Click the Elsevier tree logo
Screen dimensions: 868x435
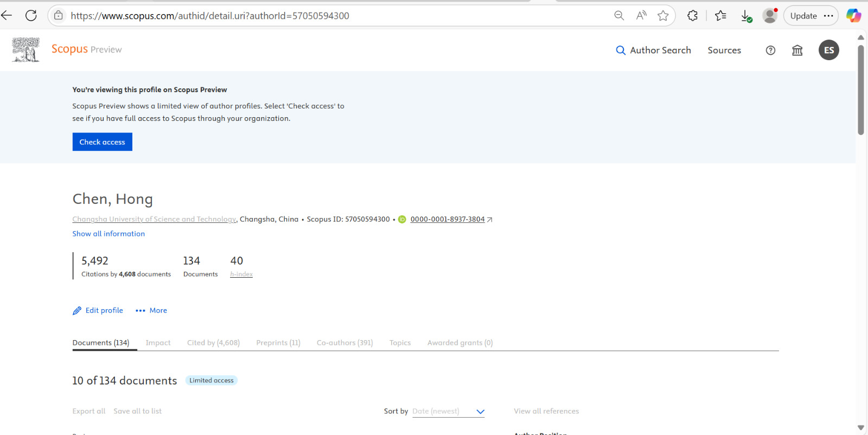[x=25, y=50]
